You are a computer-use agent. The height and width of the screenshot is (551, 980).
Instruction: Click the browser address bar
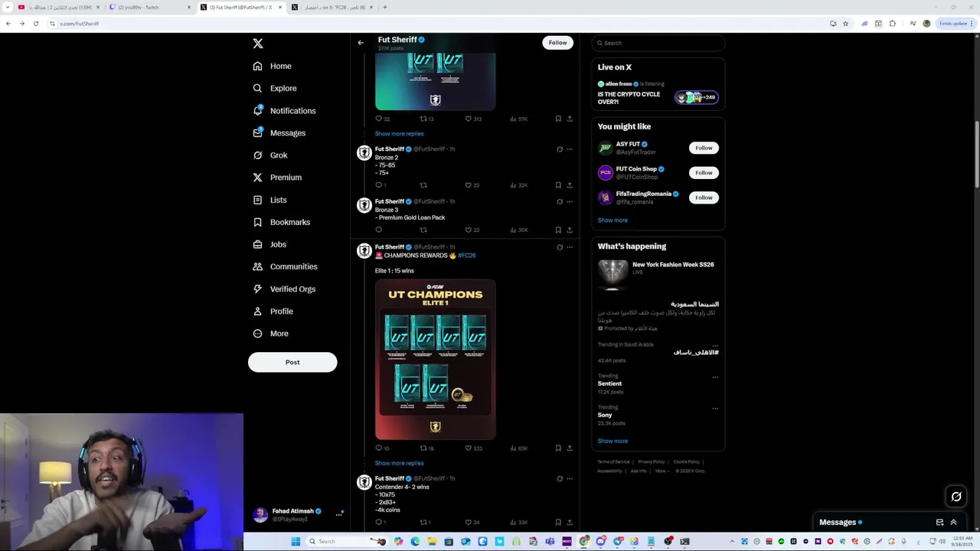pyautogui.click(x=436, y=24)
